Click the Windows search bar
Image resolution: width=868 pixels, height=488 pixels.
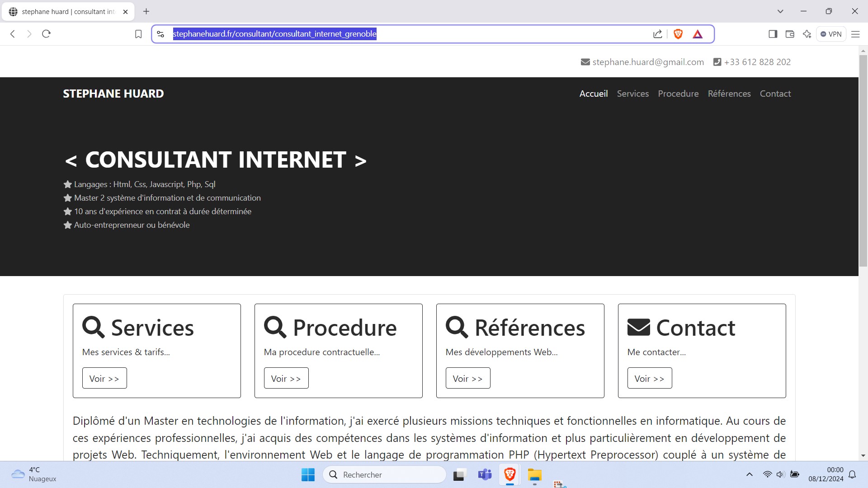pyautogui.click(x=387, y=474)
